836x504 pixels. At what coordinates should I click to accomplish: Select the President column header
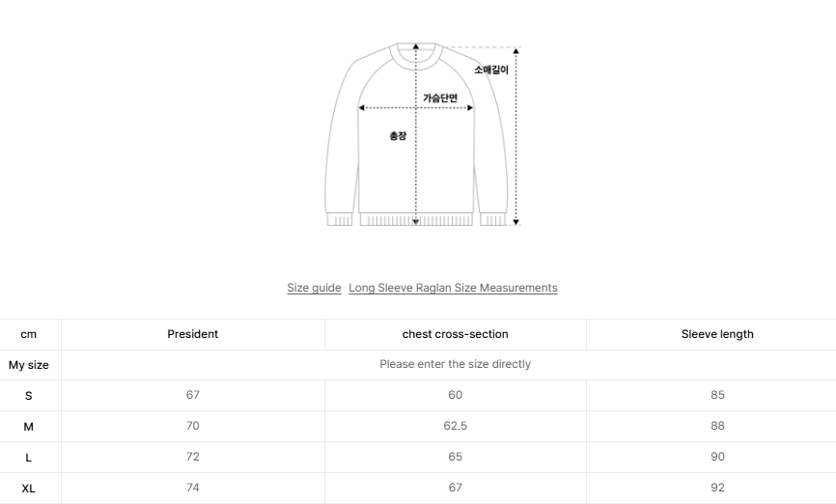[193, 334]
